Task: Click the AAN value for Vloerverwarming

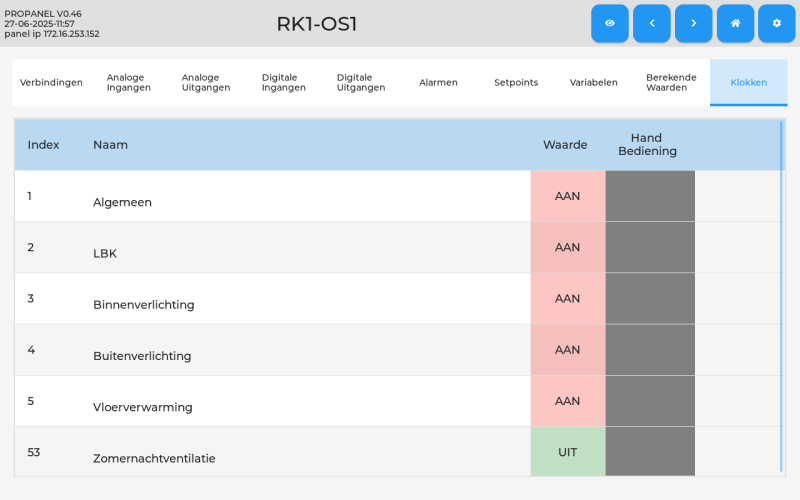Action: click(x=568, y=401)
